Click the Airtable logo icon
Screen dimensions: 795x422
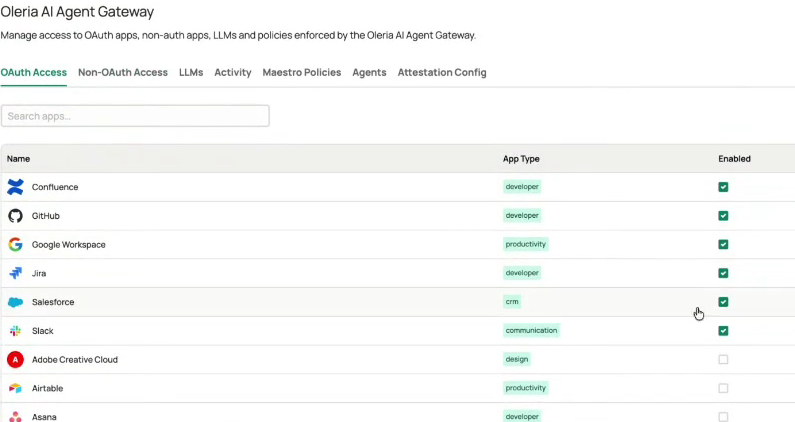coord(15,388)
